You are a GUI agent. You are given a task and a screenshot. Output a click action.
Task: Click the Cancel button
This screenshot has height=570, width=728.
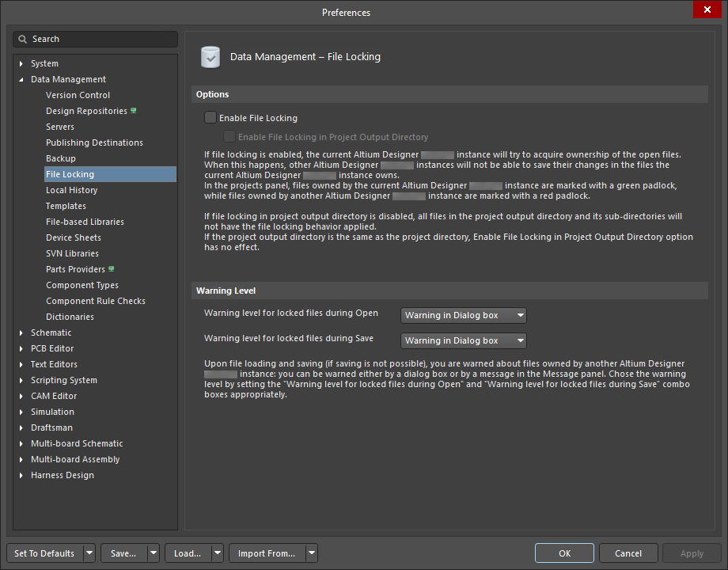pyautogui.click(x=628, y=553)
